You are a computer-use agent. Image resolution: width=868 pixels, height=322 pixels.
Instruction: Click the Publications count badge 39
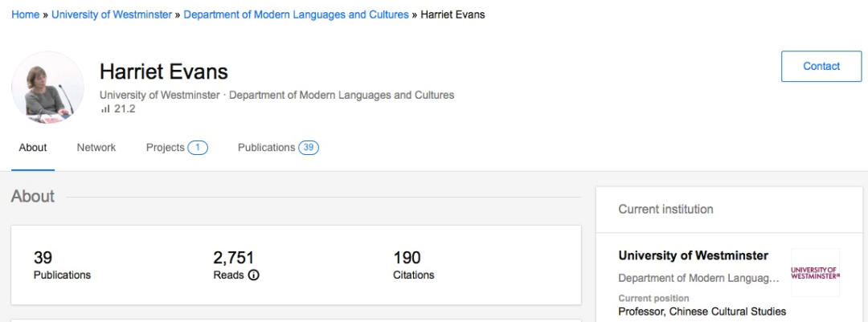(309, 148)
